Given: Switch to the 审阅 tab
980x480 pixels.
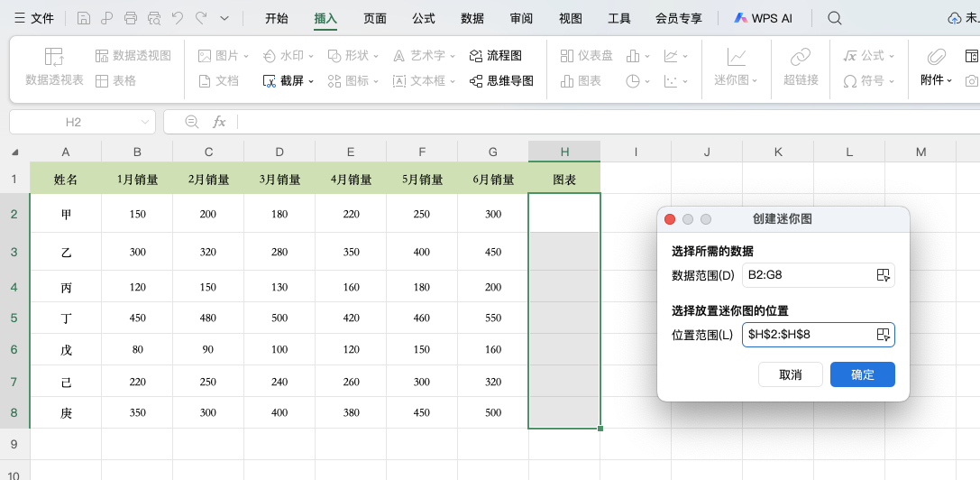Looking at the screenshot, I should click(521, 18).
